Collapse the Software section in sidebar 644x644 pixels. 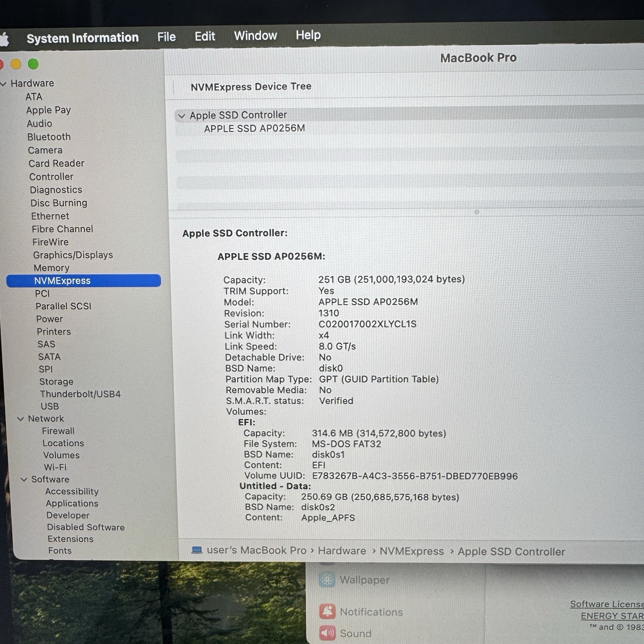(x=24, y=479)
